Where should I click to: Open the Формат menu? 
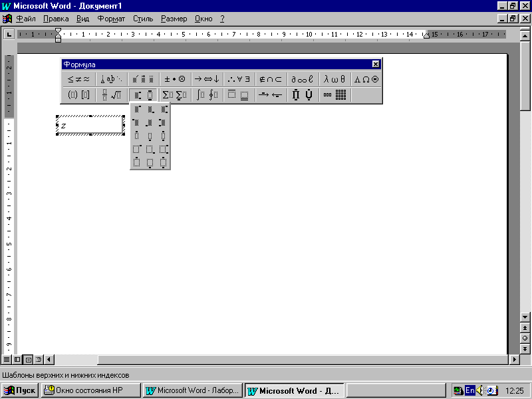[x=111, y=19]
